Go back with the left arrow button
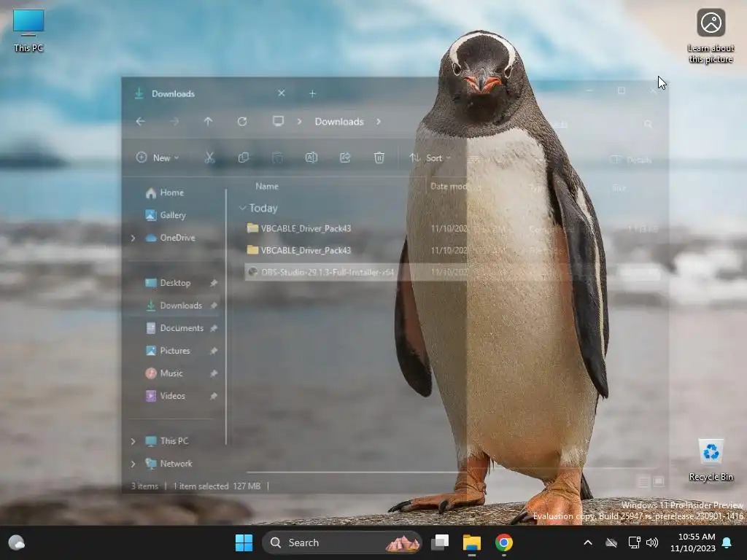This screenshot has height=560, width=747. tap(140, 122)
